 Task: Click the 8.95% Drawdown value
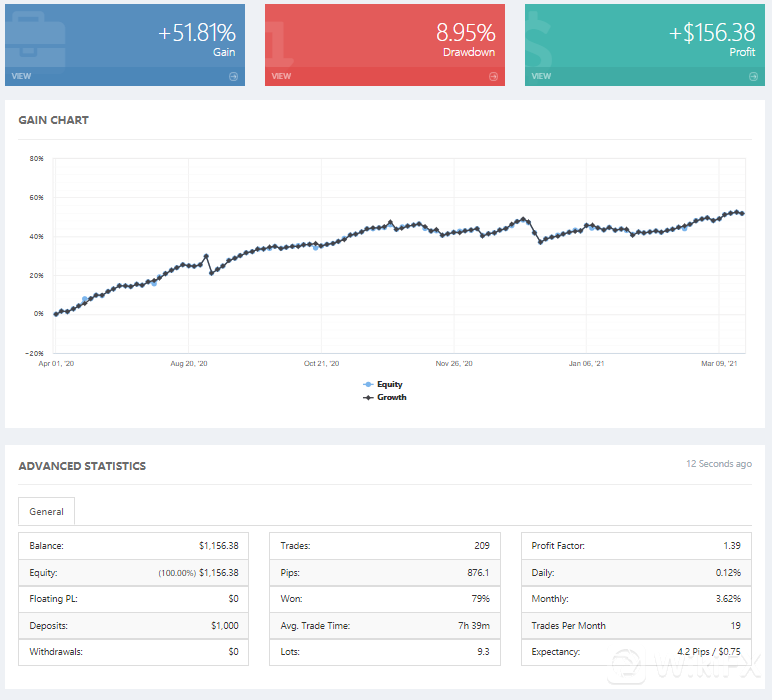(x=465, y=33)
